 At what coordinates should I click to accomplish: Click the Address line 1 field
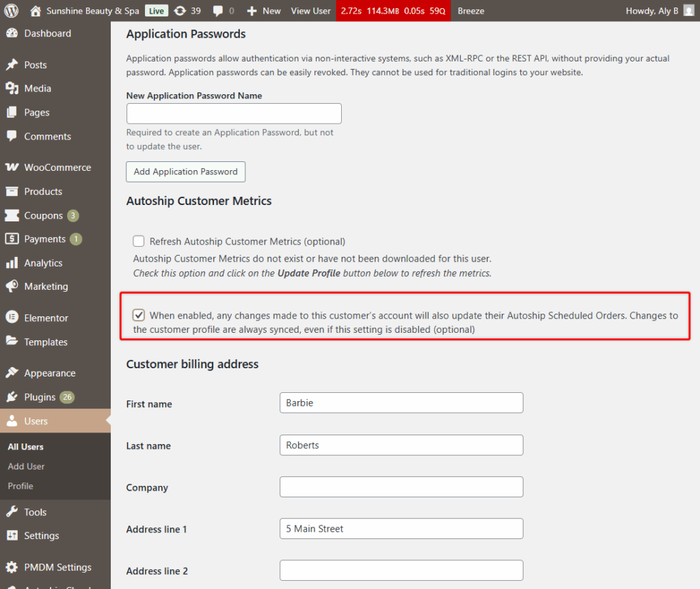click(x=401, y=529)
